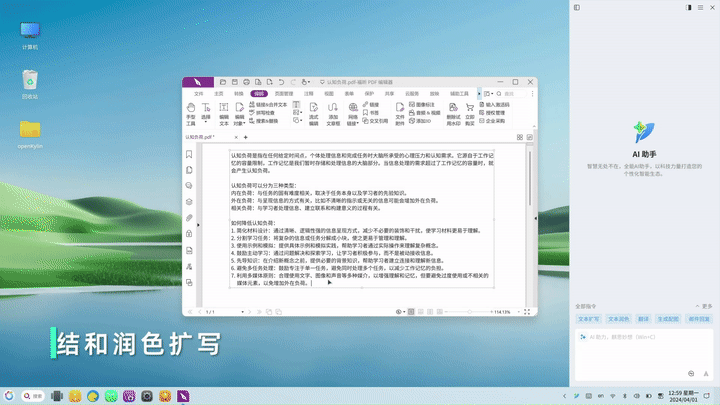Open the Security lock panel in sidebar
Image resolution: width=720 pixels, height=405 pixels.
[x=189, y=234]
